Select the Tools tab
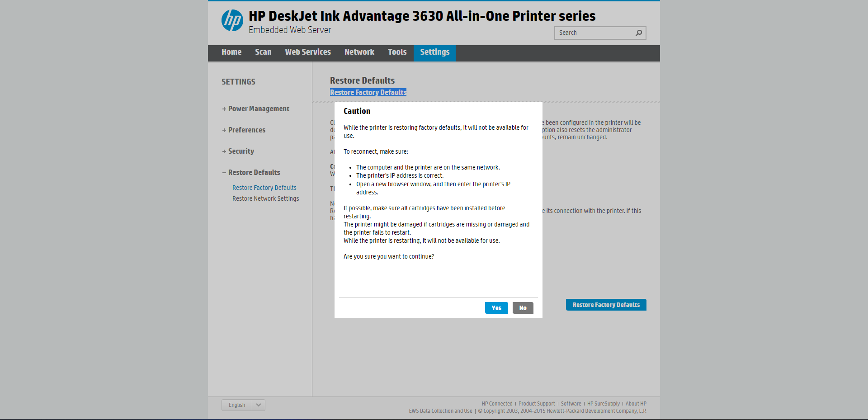Screen dimensions: 868x420 (x=397, y=52)
